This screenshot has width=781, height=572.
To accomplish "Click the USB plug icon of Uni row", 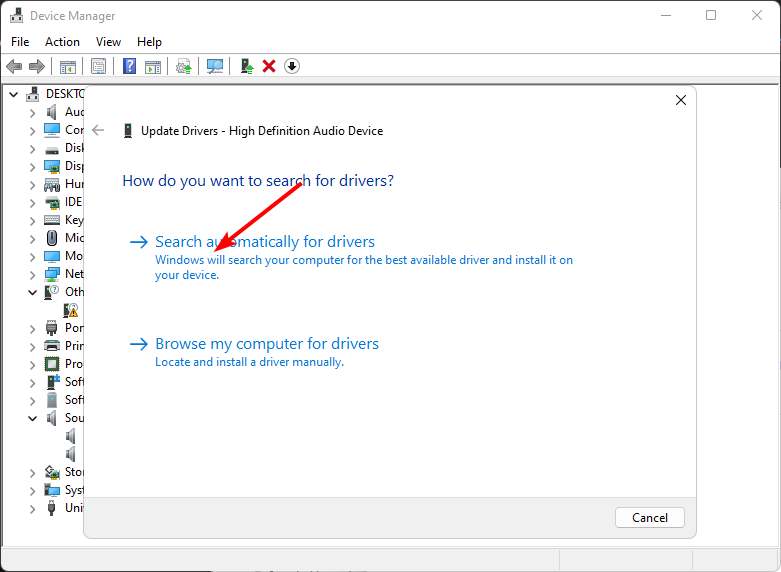I will coord(51,508).
